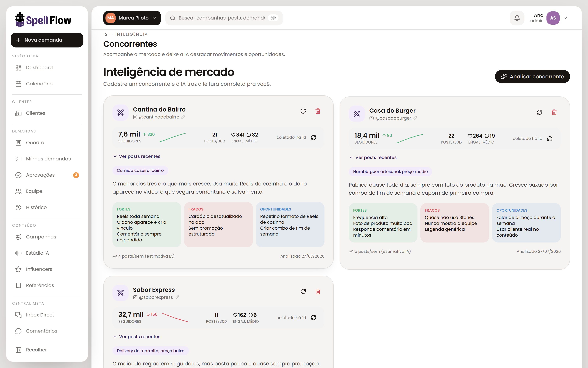The height and width of the screenshot is (368, 588).
Task: Click Casa do Burger FRACOS box
Action: 454,223
